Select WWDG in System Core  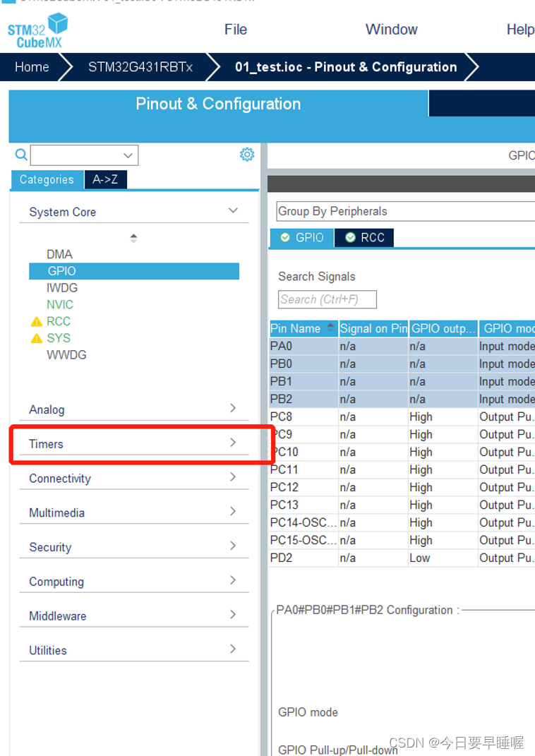(x=66, y=355)
